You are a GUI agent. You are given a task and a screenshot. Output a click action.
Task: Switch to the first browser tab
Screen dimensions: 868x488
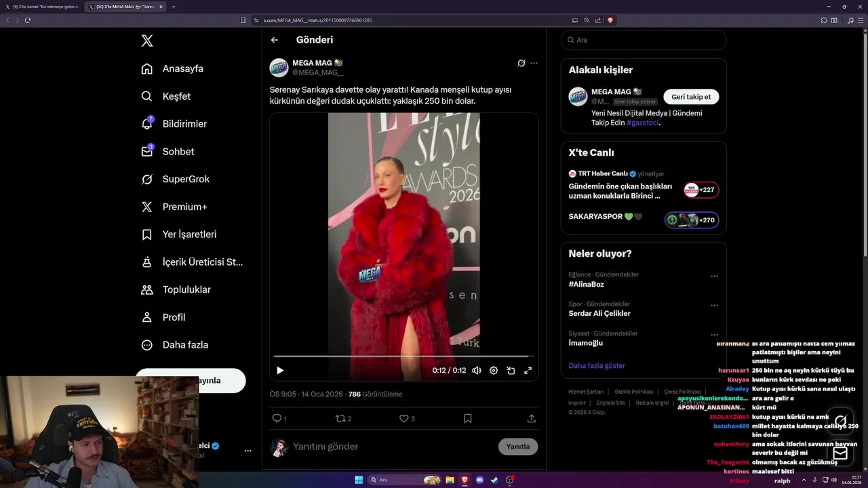(x=42, y=7)
